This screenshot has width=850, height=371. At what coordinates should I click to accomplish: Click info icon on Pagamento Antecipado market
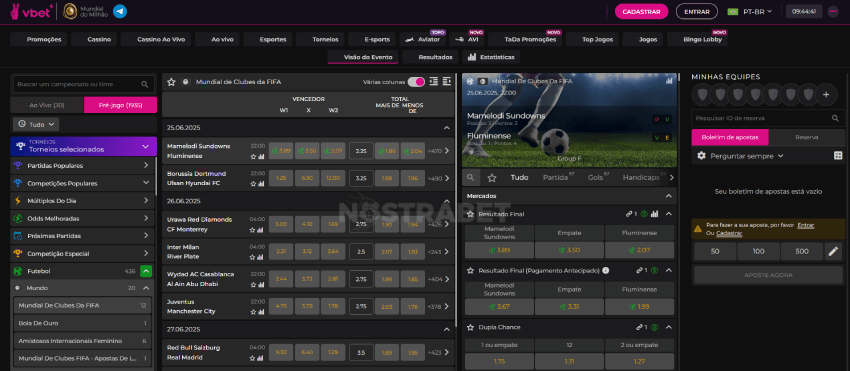606,270
